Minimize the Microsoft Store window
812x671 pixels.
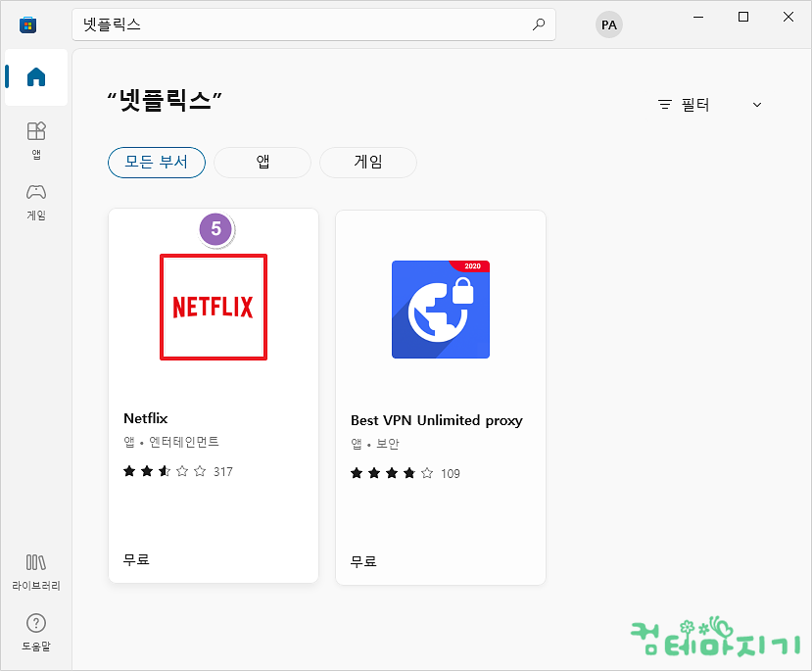click(x=698, y=17)
